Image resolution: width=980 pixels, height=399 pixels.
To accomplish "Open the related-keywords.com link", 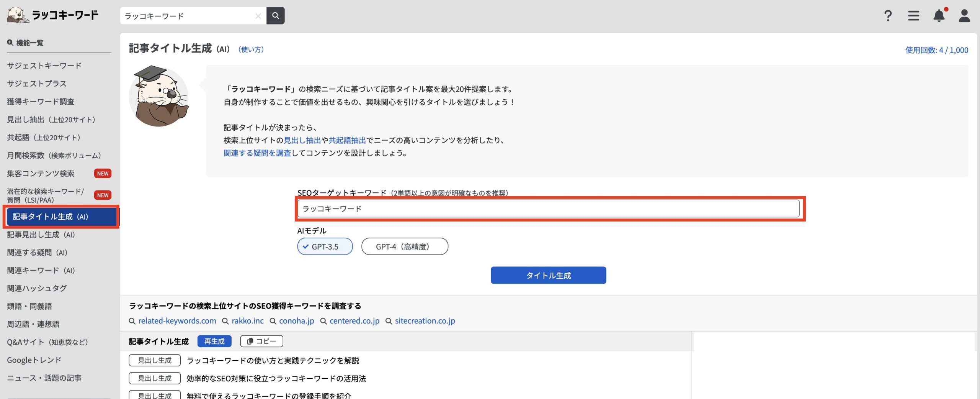I will (x=177, y=321).
